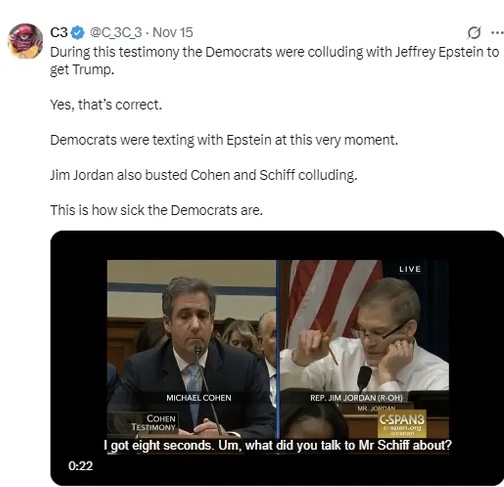Click the 0:22 video duration badge
Screen dimensions: 504x487
coord(80,466)
